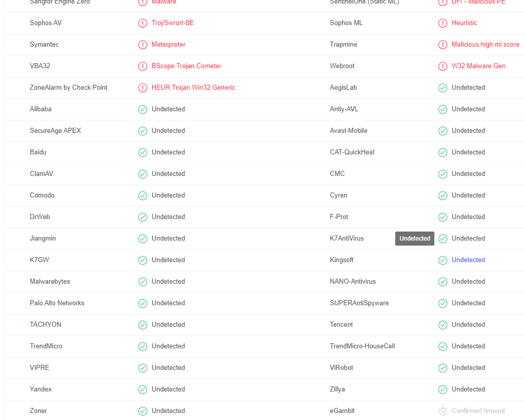Screen dimensions: 525x420
Task: Click the green check icon in the Malwarebytes row
Action: point(143,282)
